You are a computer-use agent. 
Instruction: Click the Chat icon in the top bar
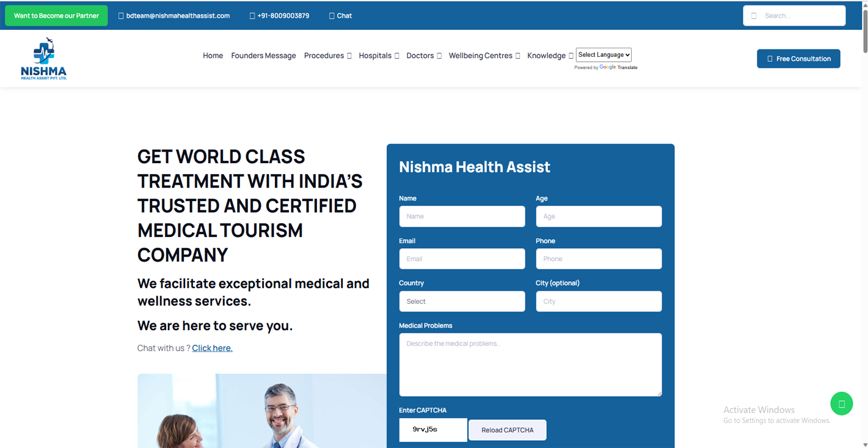pos(331,15)
